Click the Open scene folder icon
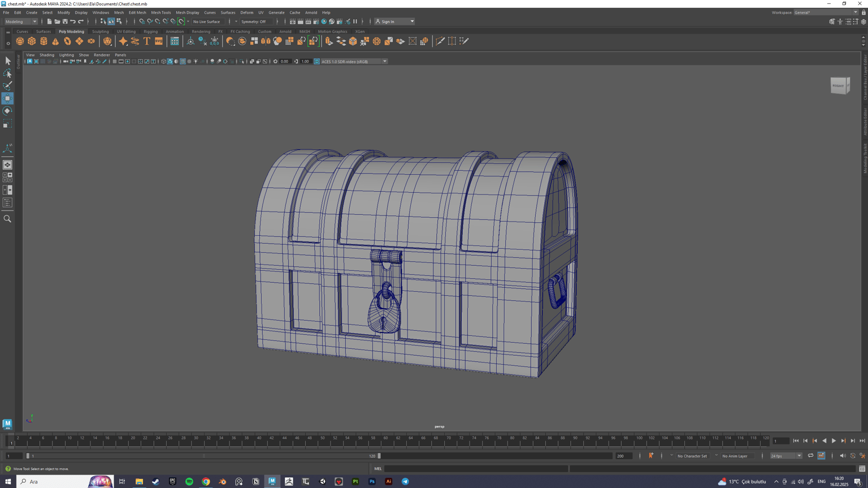 [x=57, y=21]
